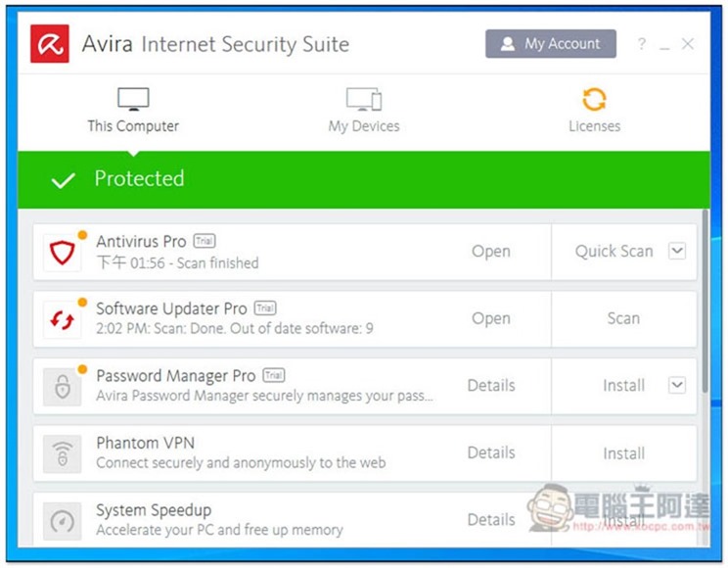Click the red Avira logo icon
Image resolution: width=728 pixels, height=568 pixels.
click(50, 44)
